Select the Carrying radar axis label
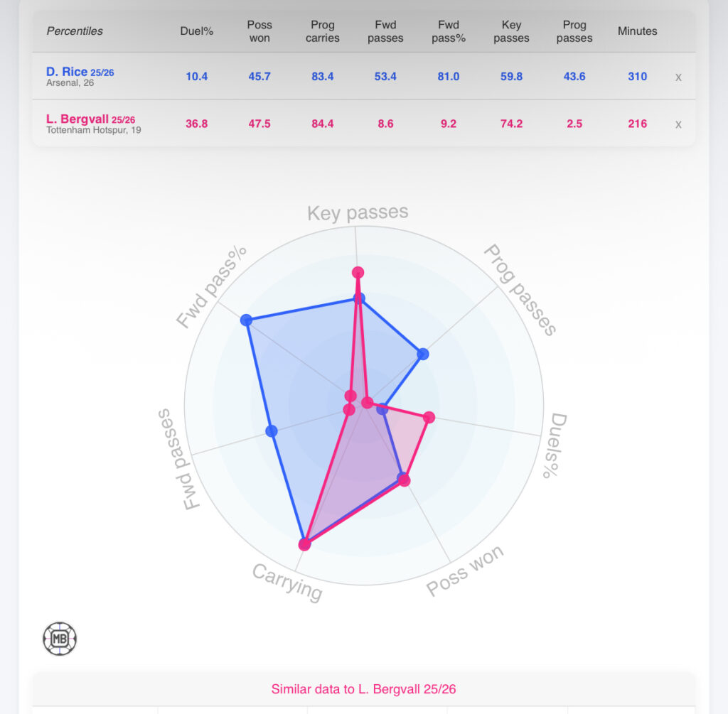This screenshot has height=714, width=728. 287,583
